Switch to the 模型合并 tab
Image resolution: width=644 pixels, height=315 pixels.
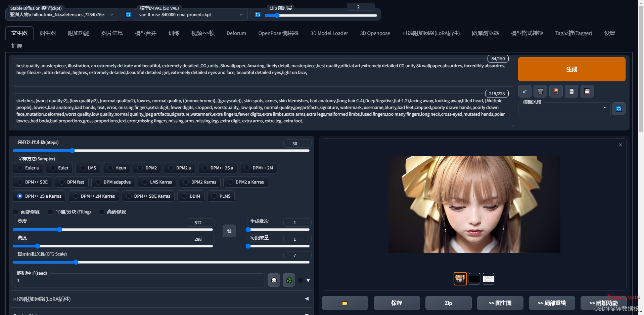pos(146,33)
